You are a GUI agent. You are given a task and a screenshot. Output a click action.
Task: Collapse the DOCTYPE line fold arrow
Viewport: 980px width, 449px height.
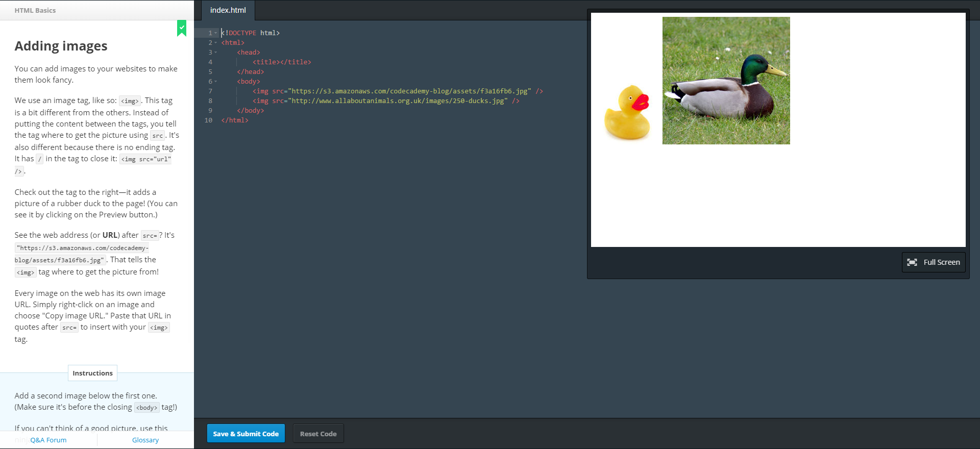click(216, 33)
